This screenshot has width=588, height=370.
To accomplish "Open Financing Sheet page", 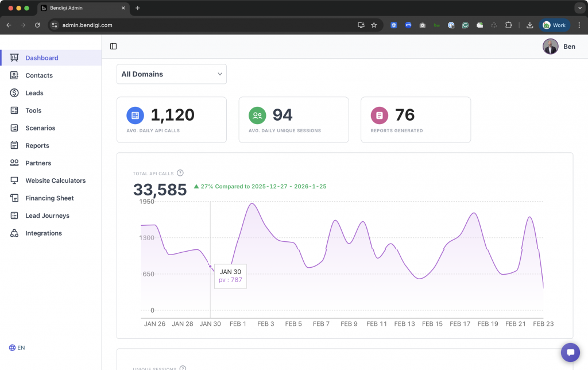I will (x=49, y=198).
